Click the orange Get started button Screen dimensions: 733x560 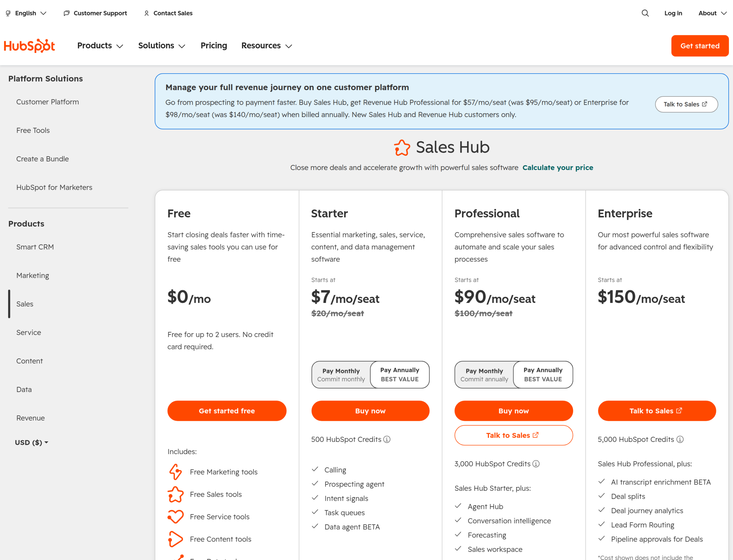(x=700, y=46)
